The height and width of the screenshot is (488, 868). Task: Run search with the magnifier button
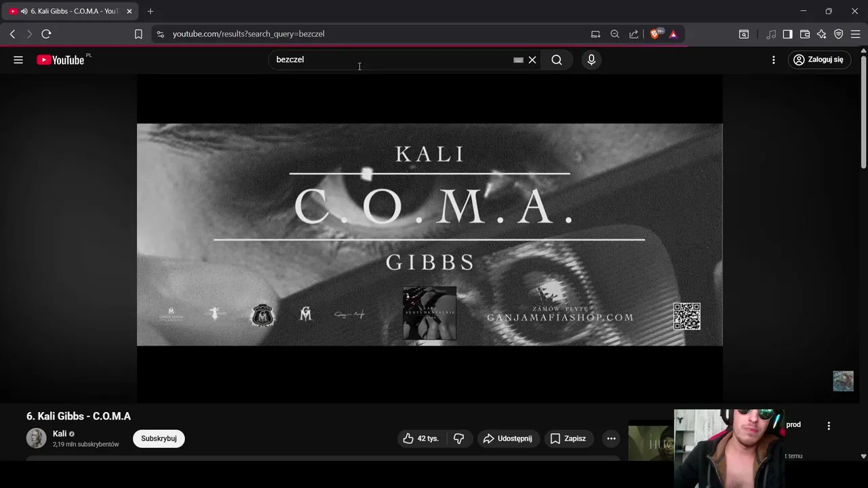pyautogui.click(x=557, y=60)
